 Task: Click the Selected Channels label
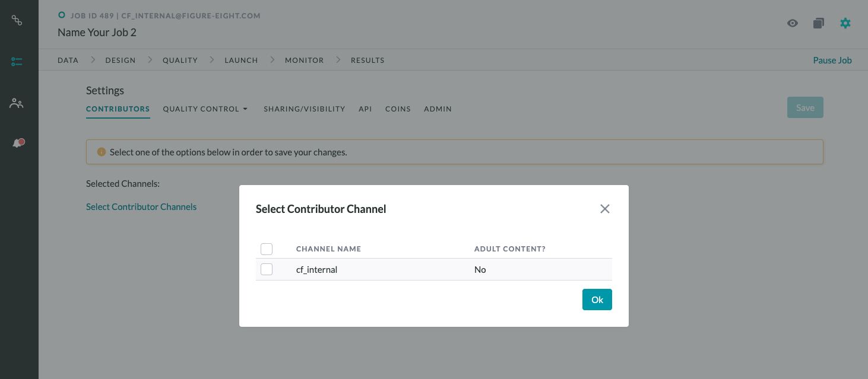[123, 184]
